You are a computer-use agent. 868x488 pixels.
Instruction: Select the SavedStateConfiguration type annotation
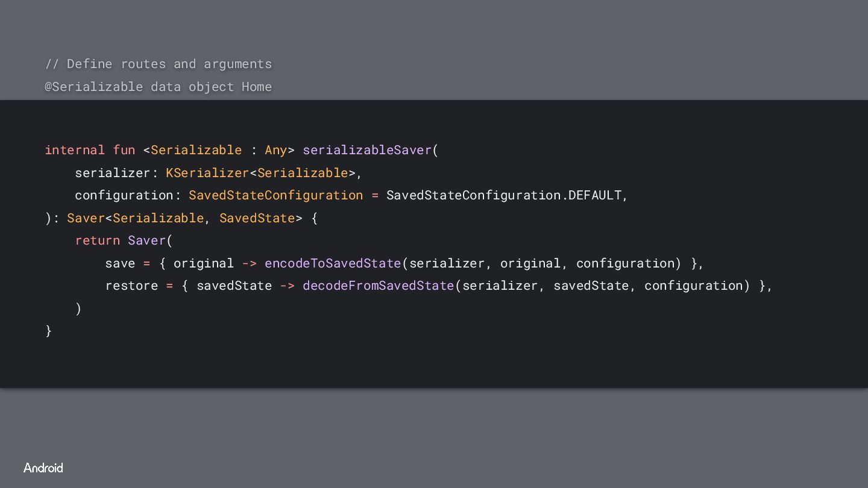[276, 195]
